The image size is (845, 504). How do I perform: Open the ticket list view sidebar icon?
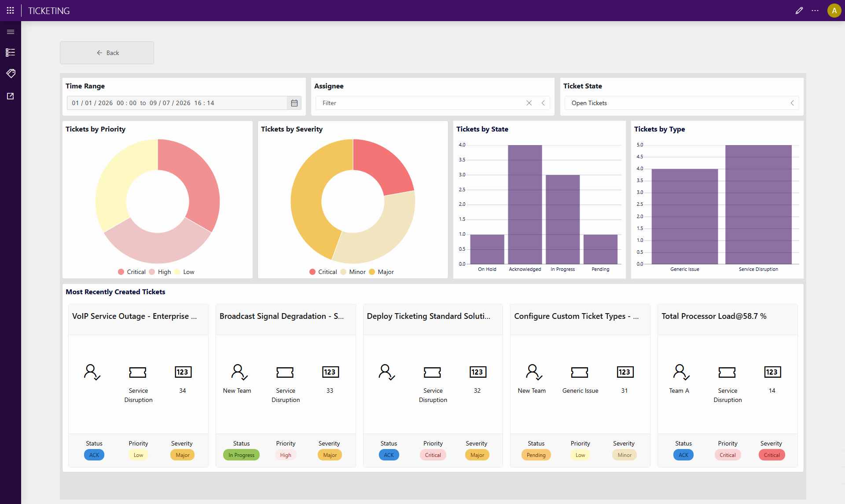pyautogui.click(x=11, y=52)
